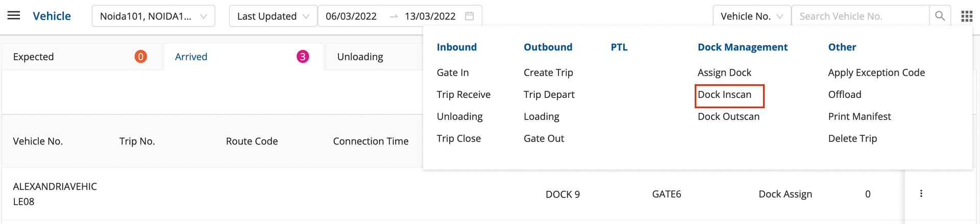
Task: Select Print Manifest option
Action: click(x=860, y=116)
